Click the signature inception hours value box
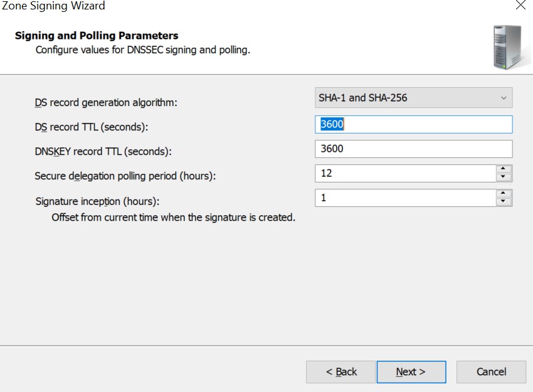Viewport: 533px width, 392px height. tap(405, 198)
